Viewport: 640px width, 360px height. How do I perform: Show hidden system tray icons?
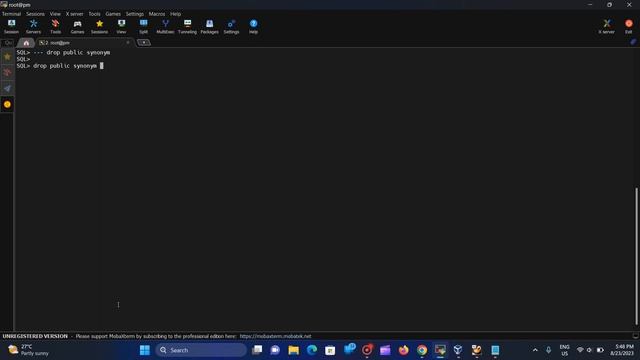click(535, 350)
